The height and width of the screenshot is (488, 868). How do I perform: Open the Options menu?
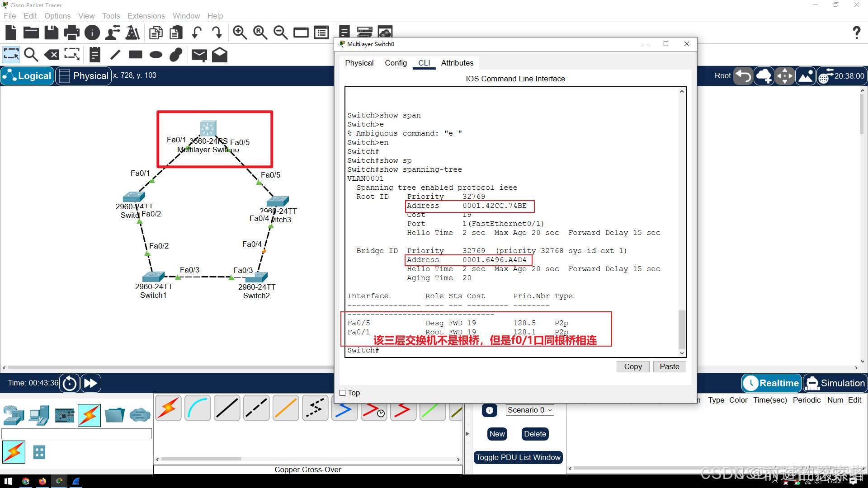(x=57, y=16)
